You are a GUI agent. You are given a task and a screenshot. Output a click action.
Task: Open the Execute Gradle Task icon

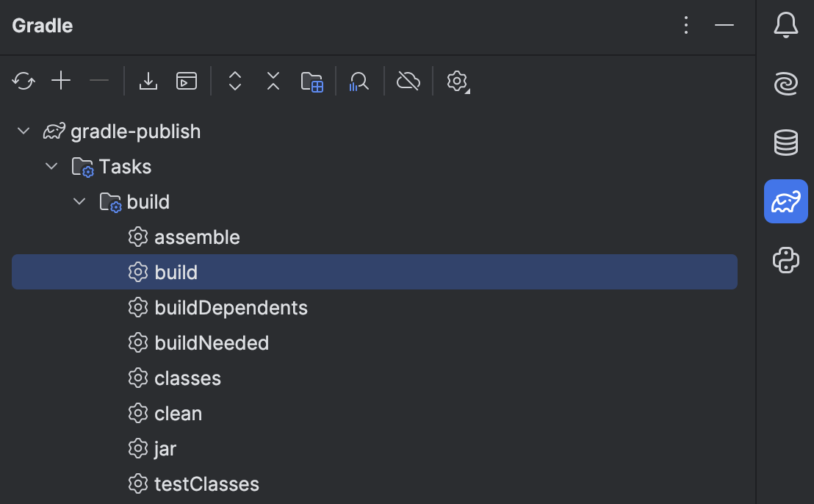click(187, 81)
